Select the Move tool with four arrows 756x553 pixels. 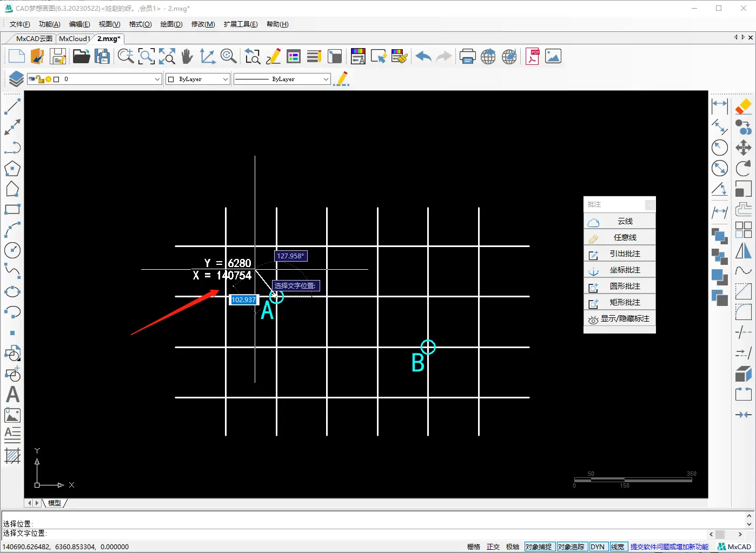coord(743,148)
